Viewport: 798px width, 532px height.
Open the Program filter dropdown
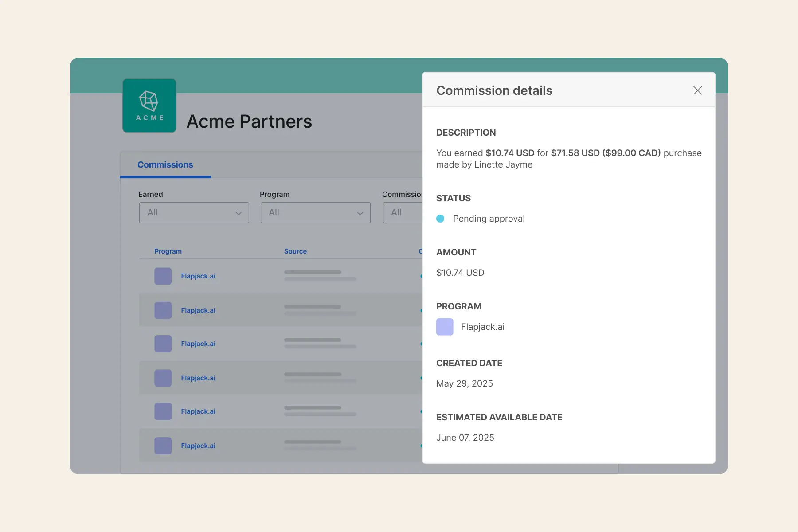pos(316,213)
